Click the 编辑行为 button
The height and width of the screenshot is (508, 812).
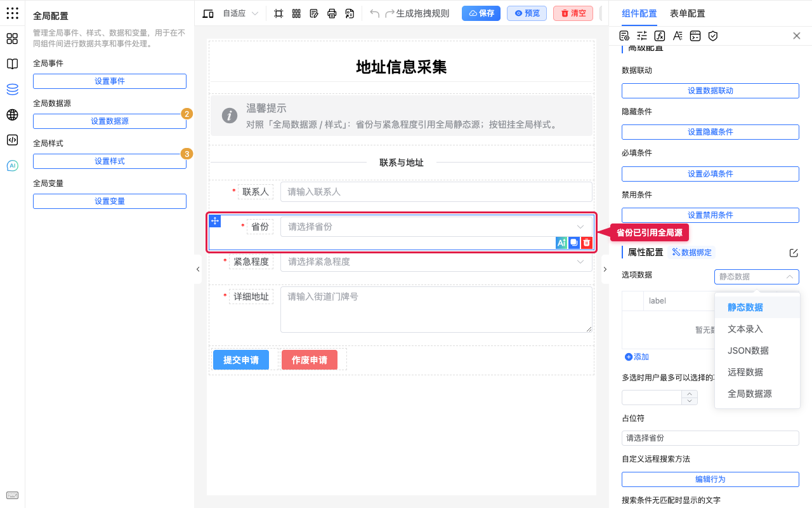pyautogui.click(x=710, y=479)
